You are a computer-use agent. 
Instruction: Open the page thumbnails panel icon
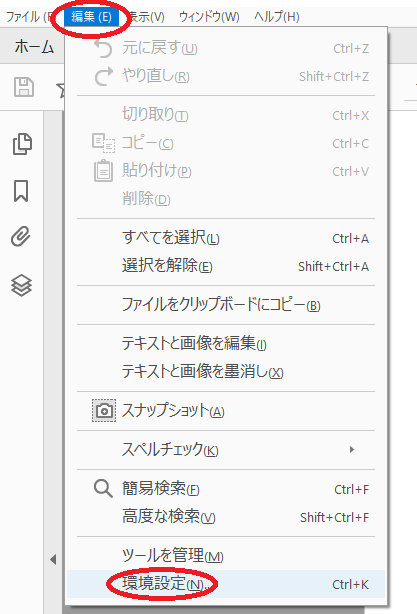pos(22,144)
